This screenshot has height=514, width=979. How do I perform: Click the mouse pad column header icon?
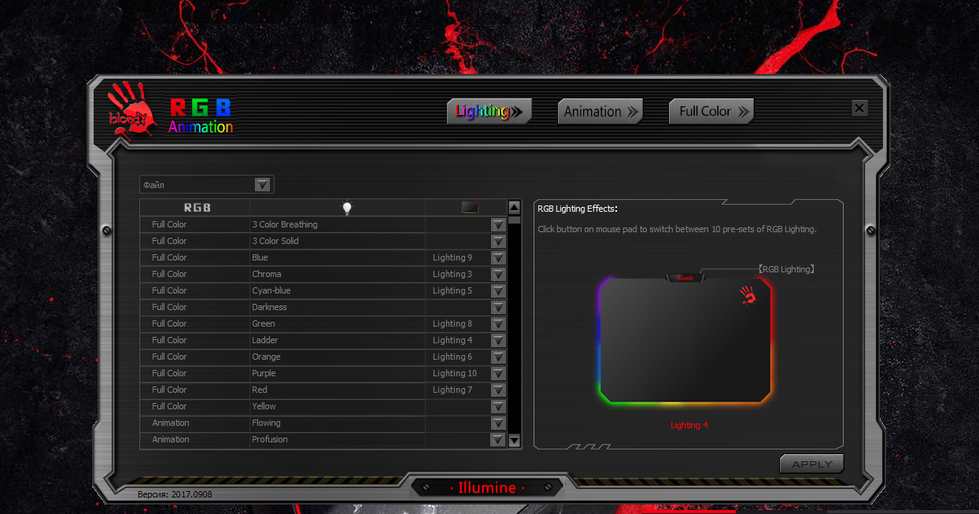(x=469, y=208)
